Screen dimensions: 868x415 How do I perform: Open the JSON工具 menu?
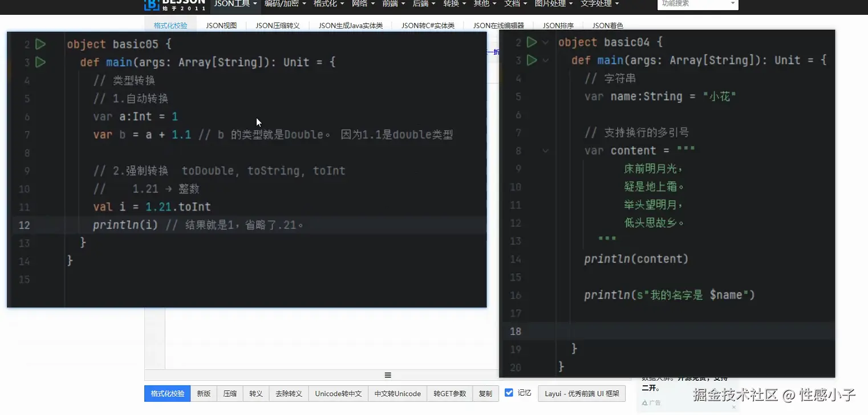(x=235, y=3)
